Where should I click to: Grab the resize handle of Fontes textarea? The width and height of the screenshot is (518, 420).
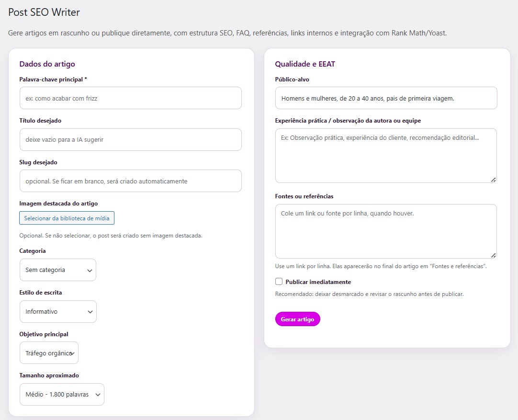pyautogui.click(x=493, y=255)
